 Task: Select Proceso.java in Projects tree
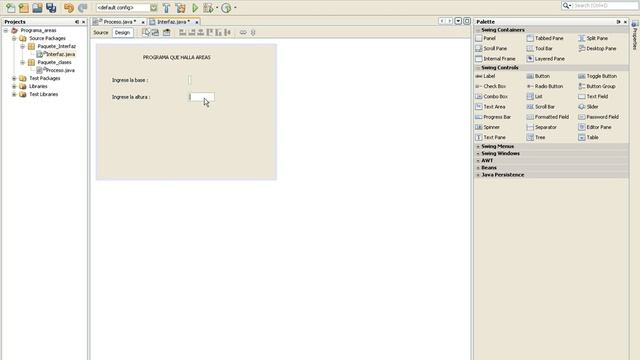point(56,70)
